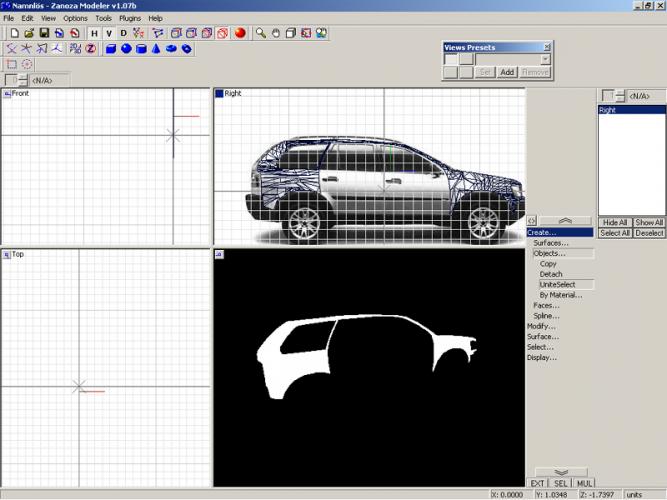The height and width of the screenshot is (500, 667).
Task: Expand the Display... command group
Action: pos(541,357)
